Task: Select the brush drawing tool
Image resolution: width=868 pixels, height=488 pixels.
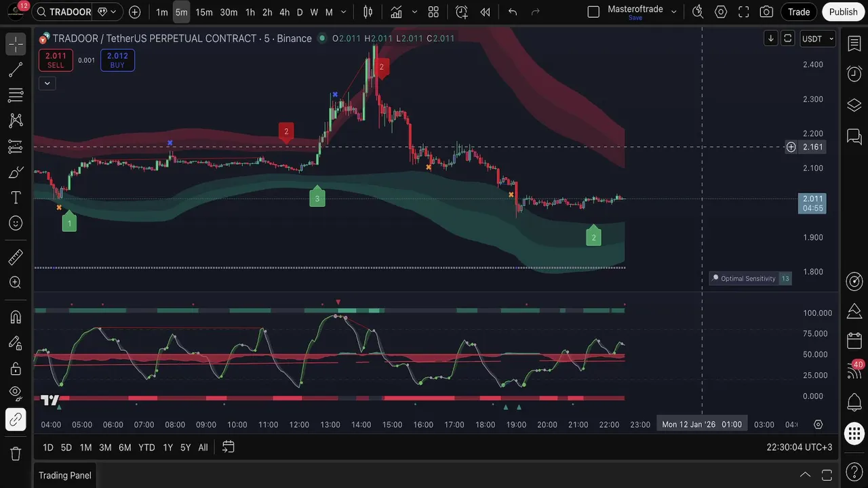Action: tap(16, 172)
